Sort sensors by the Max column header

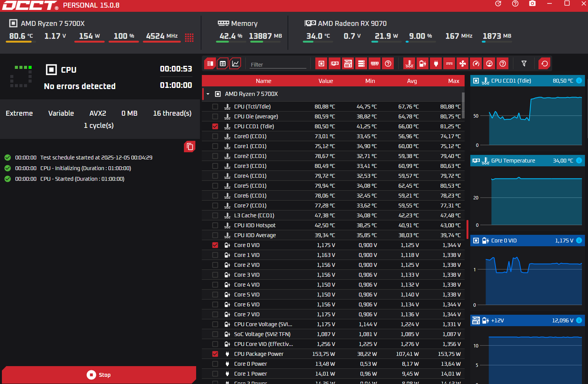coord(454,81)
